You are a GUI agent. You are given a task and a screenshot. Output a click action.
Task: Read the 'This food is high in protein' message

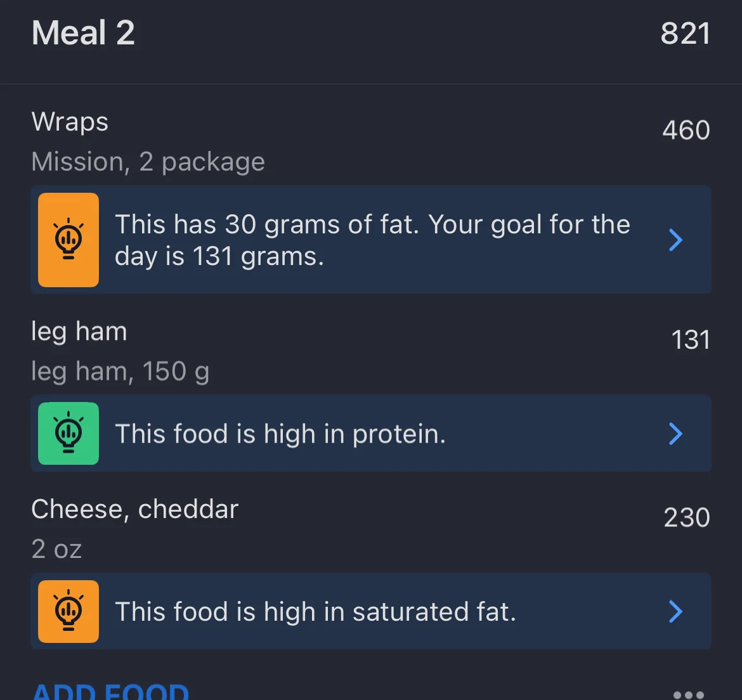pyautogui.click(x=280, y=434)
